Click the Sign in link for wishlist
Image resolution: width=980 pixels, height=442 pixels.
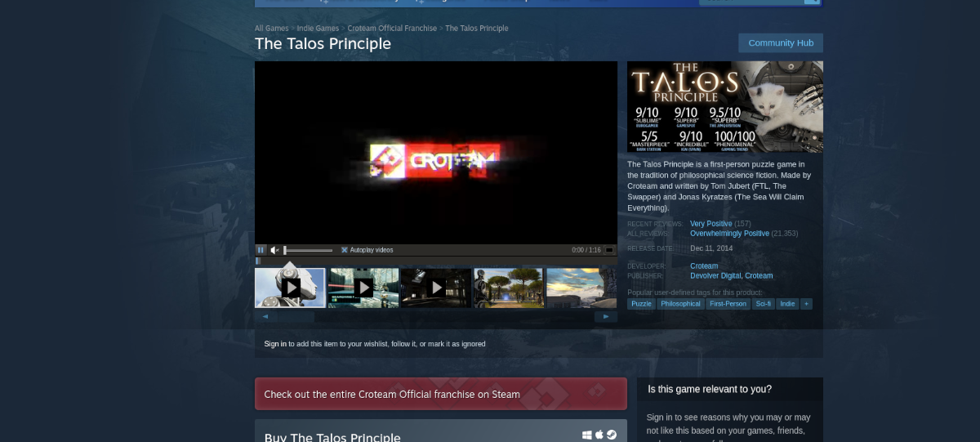click(275, 344)
